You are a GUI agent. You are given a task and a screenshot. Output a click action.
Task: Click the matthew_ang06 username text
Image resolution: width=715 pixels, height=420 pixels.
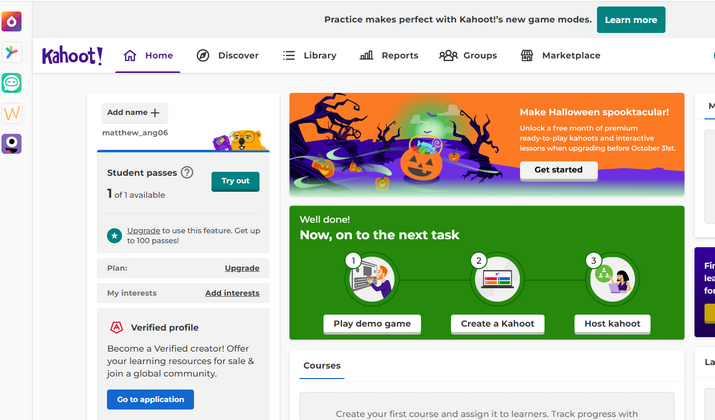tap(135, 133)
